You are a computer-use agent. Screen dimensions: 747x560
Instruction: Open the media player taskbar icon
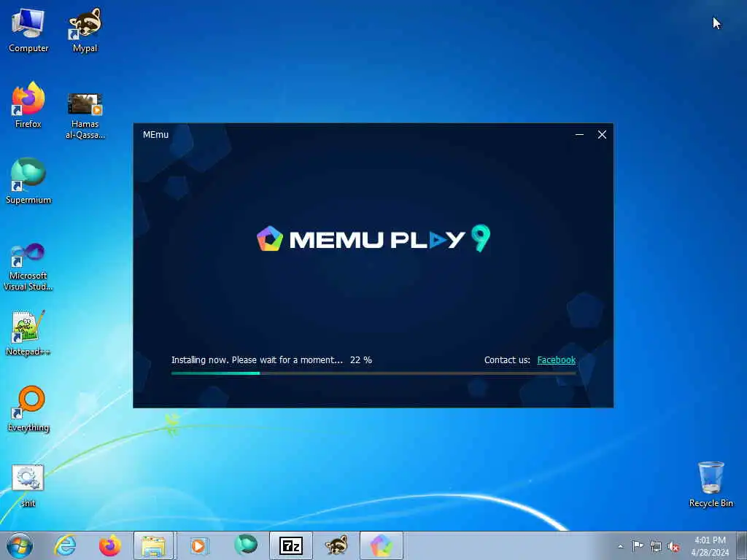[x=198, y=545]
